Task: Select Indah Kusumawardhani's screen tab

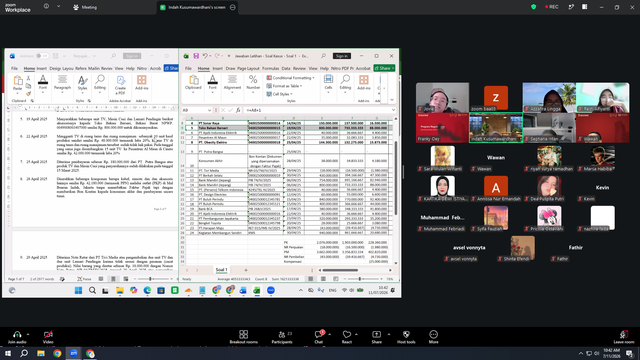Action: (197, 7)
